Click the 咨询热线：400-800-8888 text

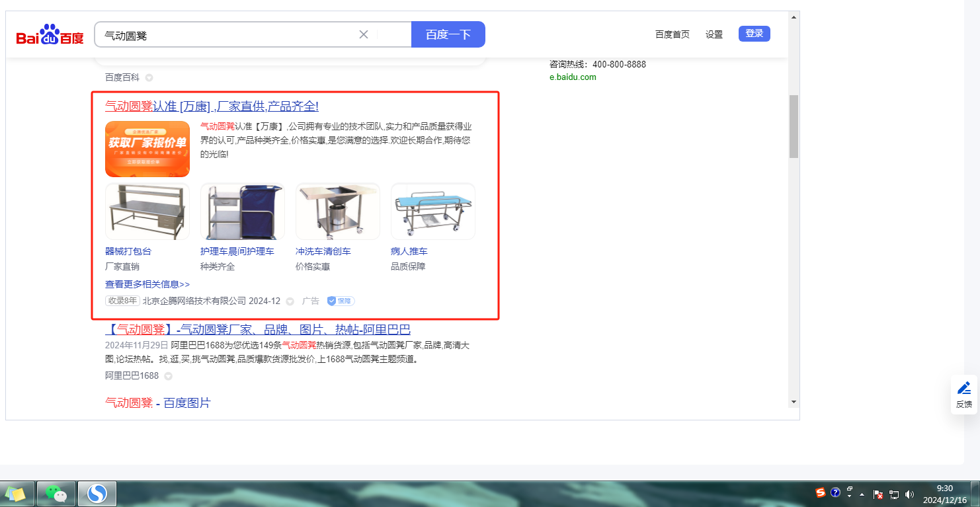[x=598, y=64]
